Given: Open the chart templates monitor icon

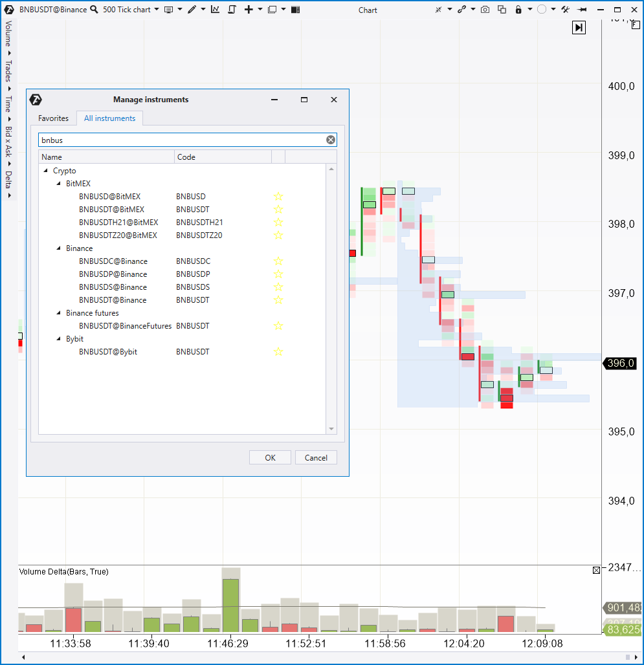Looking at the screenshot, I should tap(168, 10).
